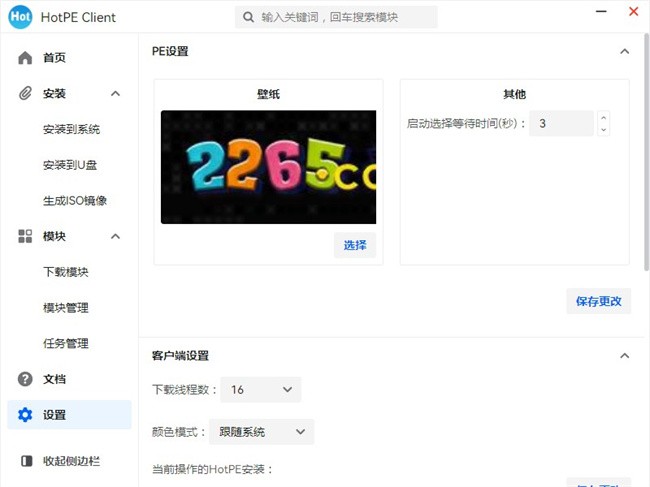Collapse the PE settings section
This screenshot has height=487, width=650.
coord(625,51)
